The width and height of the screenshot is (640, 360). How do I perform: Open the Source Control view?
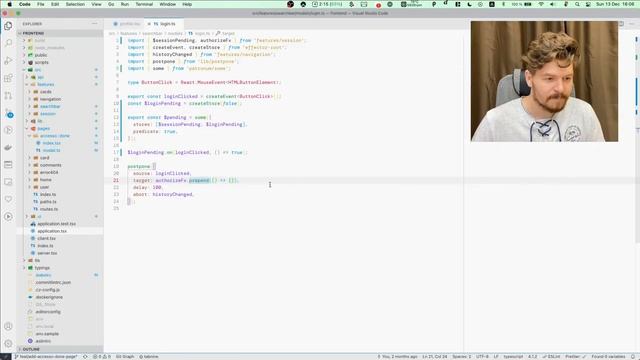(x=8, y=96)
